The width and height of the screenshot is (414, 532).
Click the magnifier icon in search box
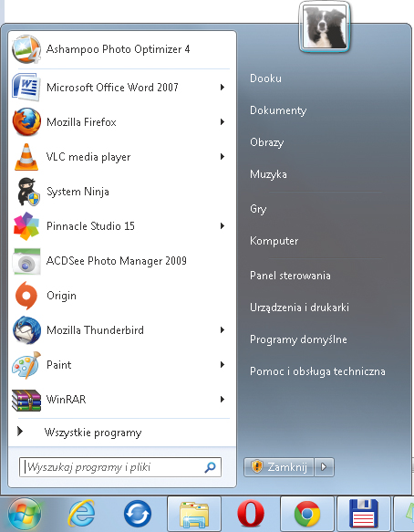pyautogui.click(x=211, y=467)
